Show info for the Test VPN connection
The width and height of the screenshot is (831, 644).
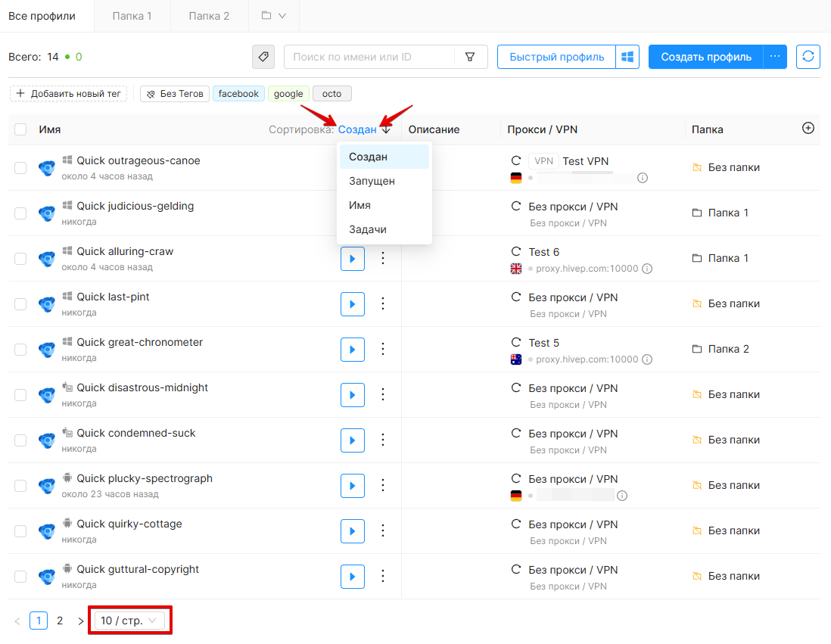(x=643, y=178)
